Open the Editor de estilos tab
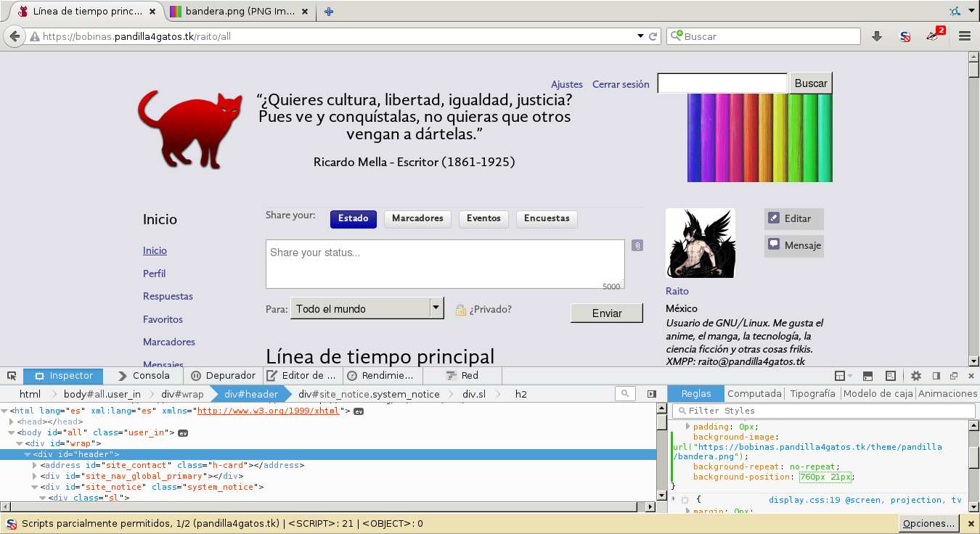Image resolution: width=980 pixels, height=534 pixels. 301,376
